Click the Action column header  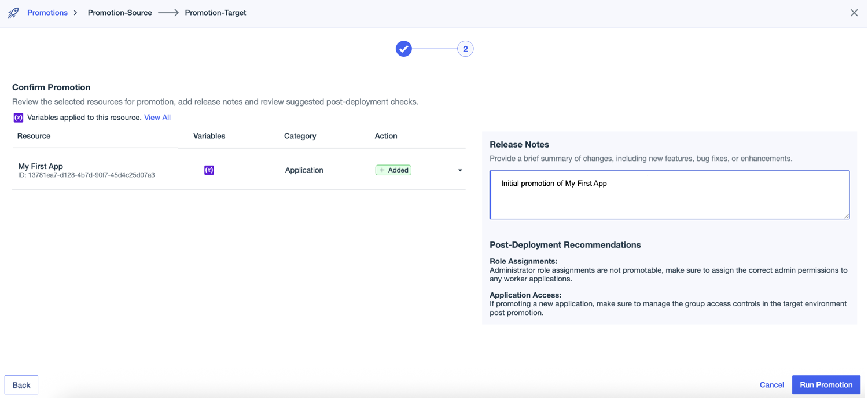[386, 136]
